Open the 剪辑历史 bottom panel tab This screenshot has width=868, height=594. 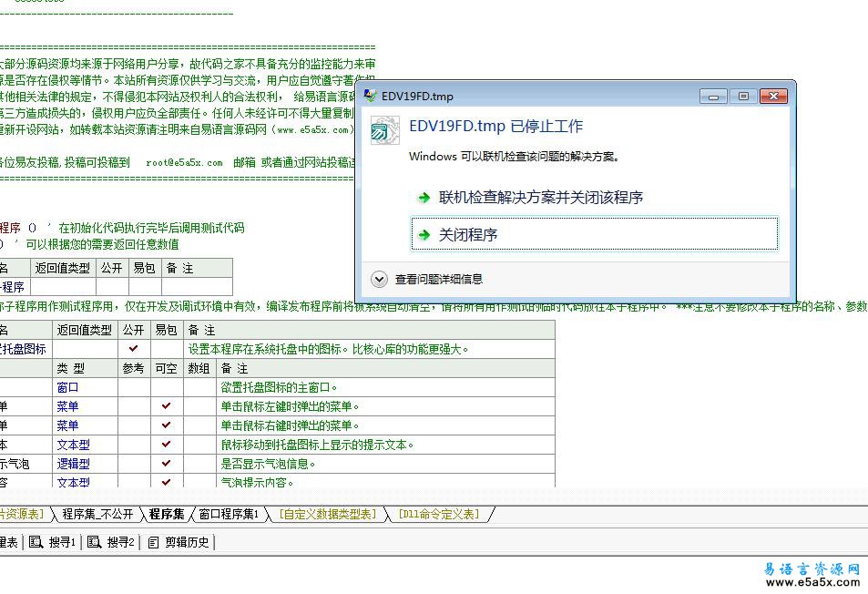click(179, 542)
